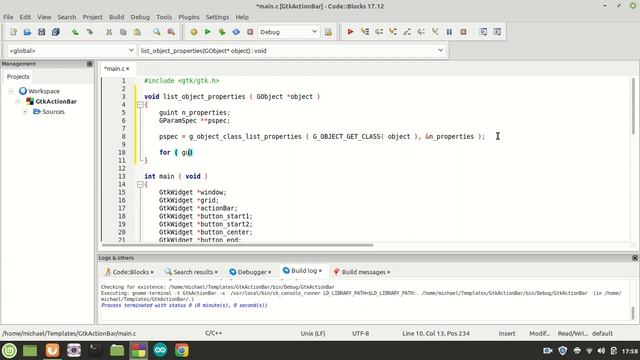Switch to the Build messages tab
This screenshot has width=640, height=360.
[362, 272]
